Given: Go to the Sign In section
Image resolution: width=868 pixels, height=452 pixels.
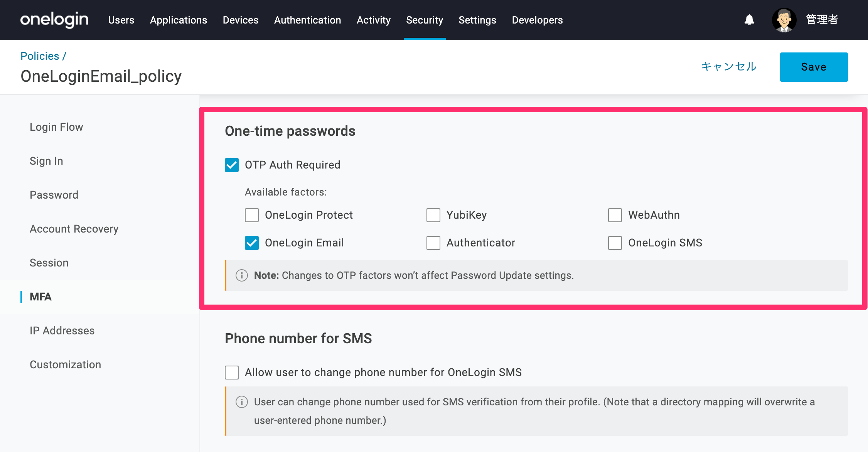Looking at the screenshot, I should tap(46, 161).
